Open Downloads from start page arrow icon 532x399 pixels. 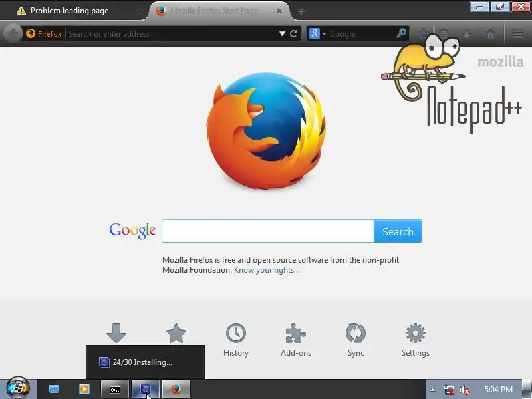tap(116, 333)
